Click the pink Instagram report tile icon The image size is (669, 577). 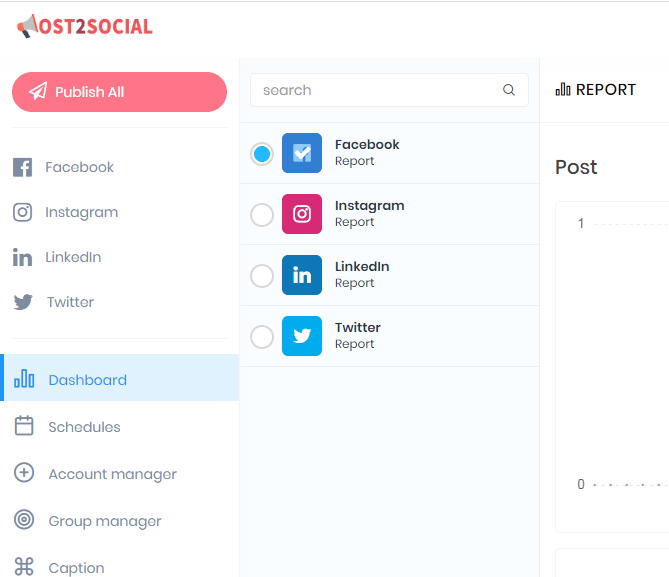pos(302,214)
